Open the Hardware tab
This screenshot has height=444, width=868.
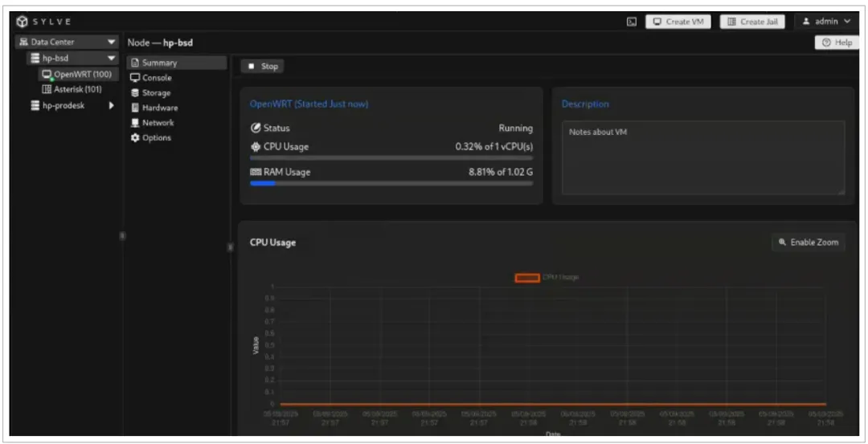177,108
